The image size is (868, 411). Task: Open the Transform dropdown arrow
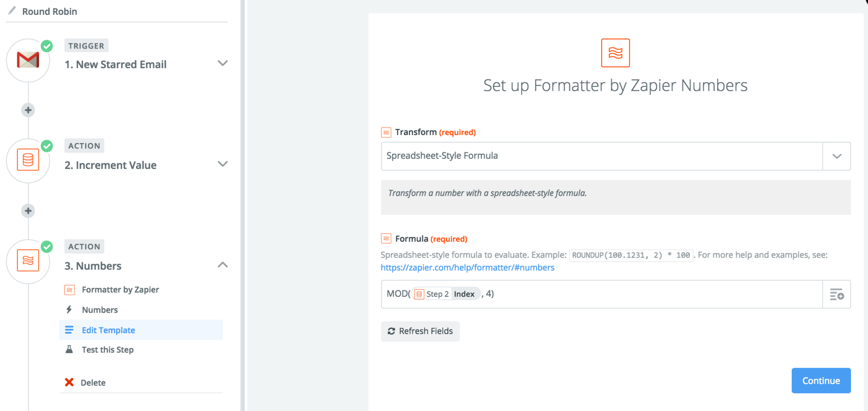pos(836,156)
